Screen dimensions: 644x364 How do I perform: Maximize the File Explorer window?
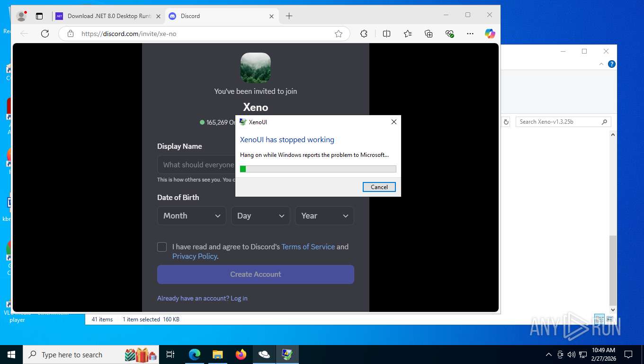tap(584, 51)
